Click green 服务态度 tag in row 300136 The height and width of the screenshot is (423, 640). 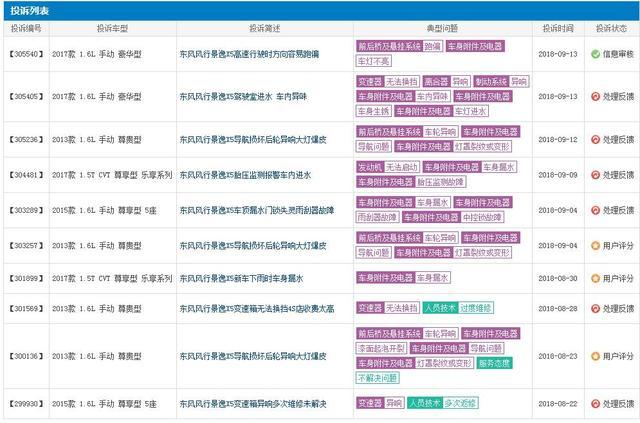click(494, 363)
